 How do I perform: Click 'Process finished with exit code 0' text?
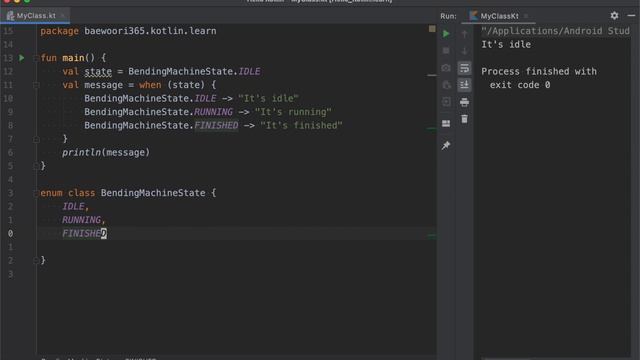tap(539, 78)
